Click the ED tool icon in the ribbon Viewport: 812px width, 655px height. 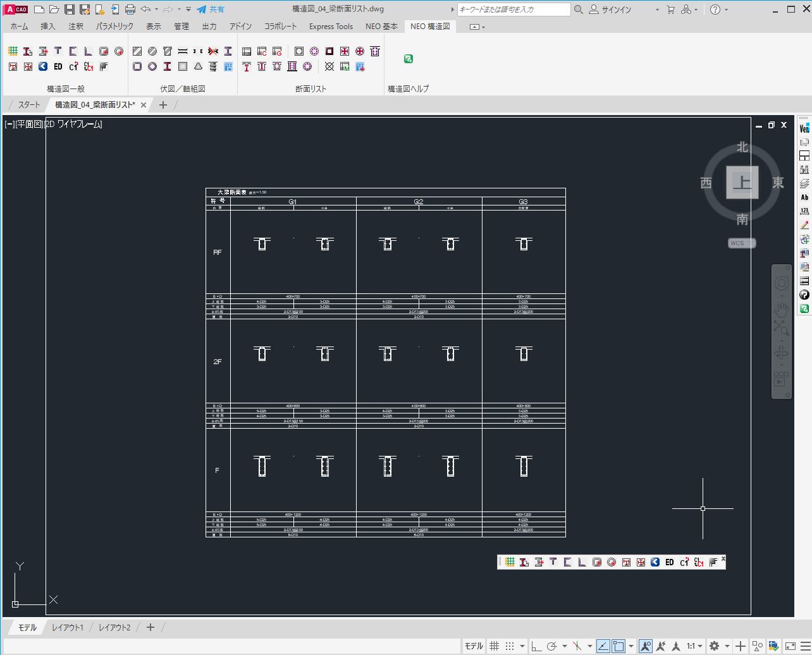(58, 66)
